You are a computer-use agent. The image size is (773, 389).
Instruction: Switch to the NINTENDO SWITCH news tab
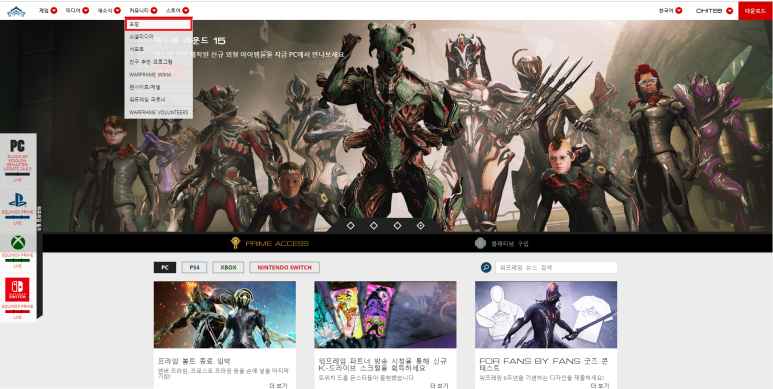(x=284, y=267)
